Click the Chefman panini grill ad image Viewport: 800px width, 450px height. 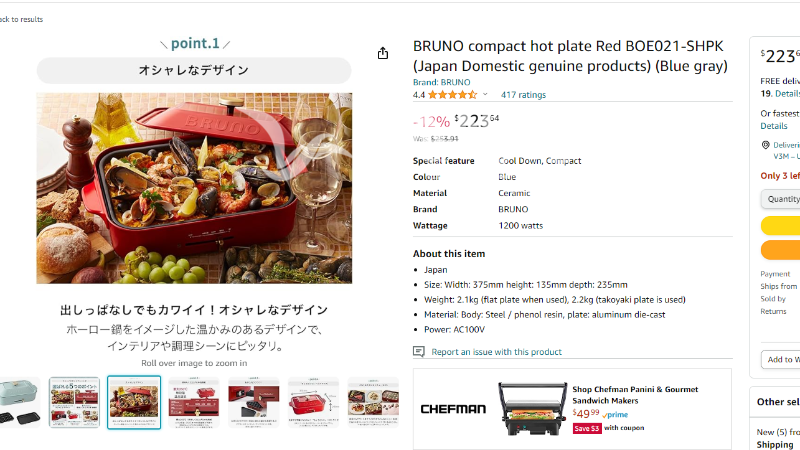(x=532, y=409)
